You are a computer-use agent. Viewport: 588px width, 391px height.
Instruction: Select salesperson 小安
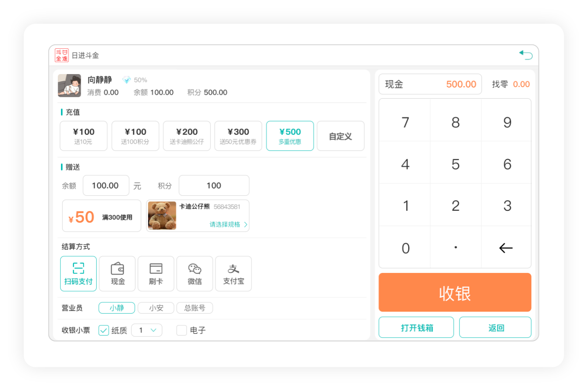(156, 308)
